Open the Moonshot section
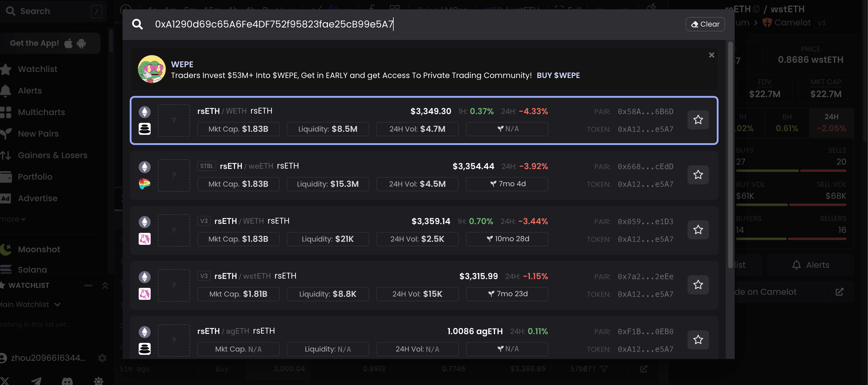The height and width of the screenshot is (385, 868). point(39,249)
